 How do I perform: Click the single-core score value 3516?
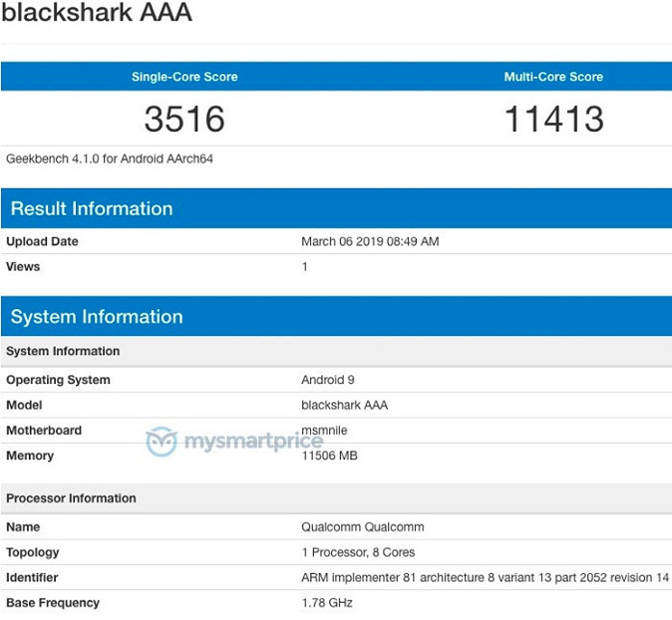tap(184, 120)
